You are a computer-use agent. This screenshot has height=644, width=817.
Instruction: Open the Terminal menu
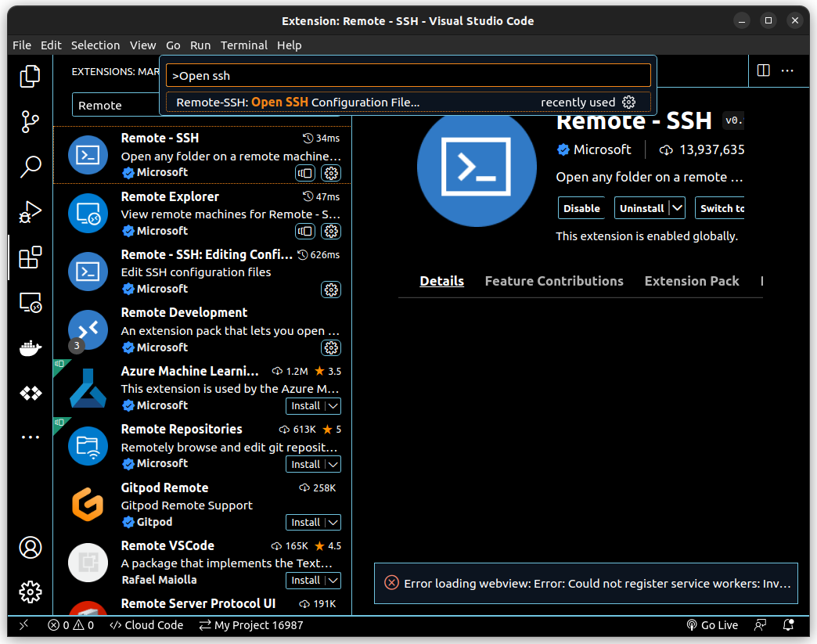point(243,45)
